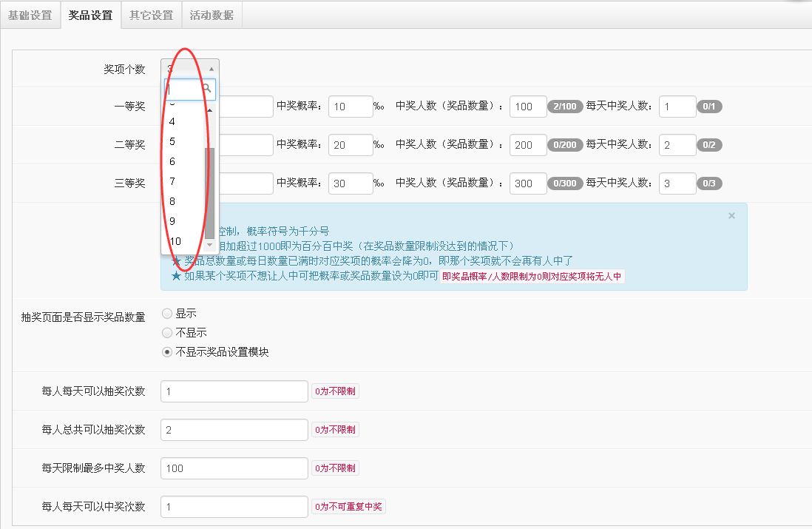Open the 活动数据 tab
The height and width of the screenshot is (529, 812).
click(211, 14)
